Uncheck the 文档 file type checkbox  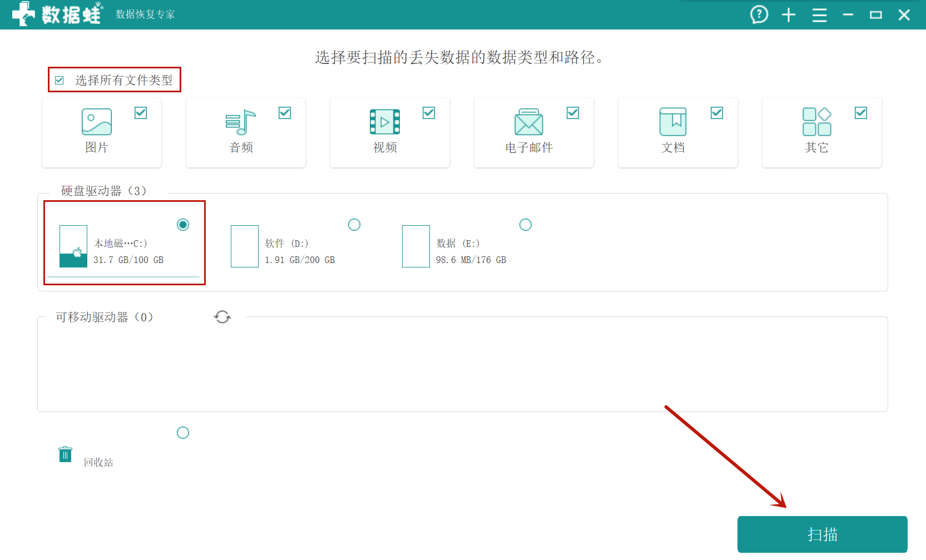tap(716, 112)
